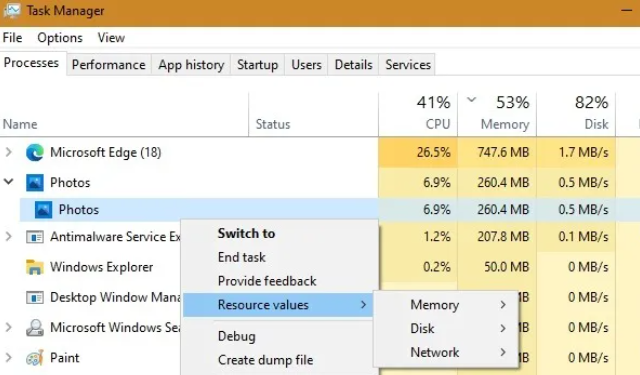Open the Network resource values submenu
Image resolution: width=640 pixels, height=375 pixels.
point(446,352)
